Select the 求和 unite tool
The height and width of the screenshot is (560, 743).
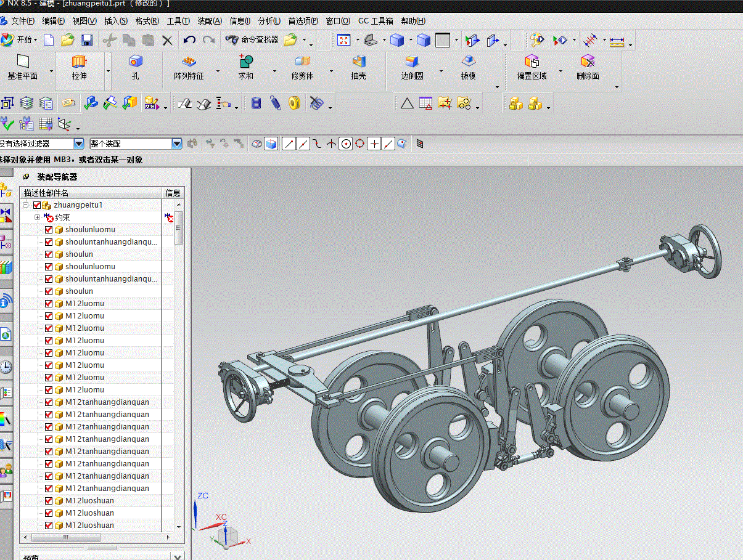point(246,67)
